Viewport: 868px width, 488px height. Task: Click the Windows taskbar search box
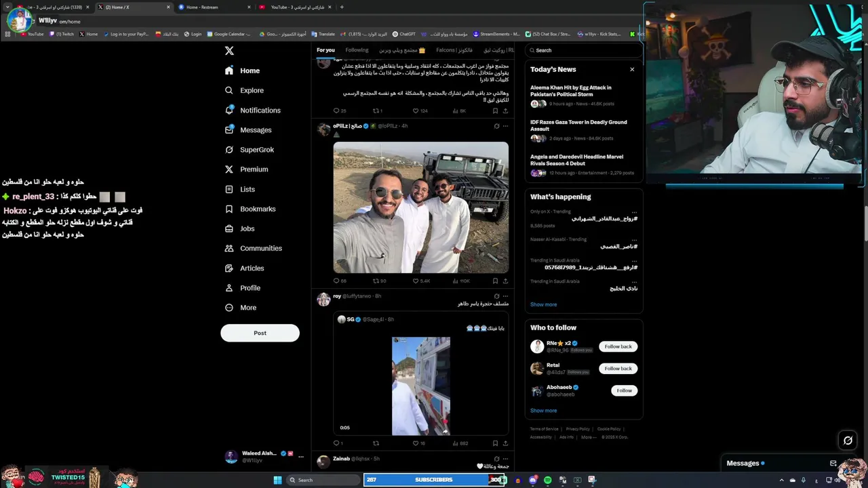pyautogui.click(x=324, y=480)
